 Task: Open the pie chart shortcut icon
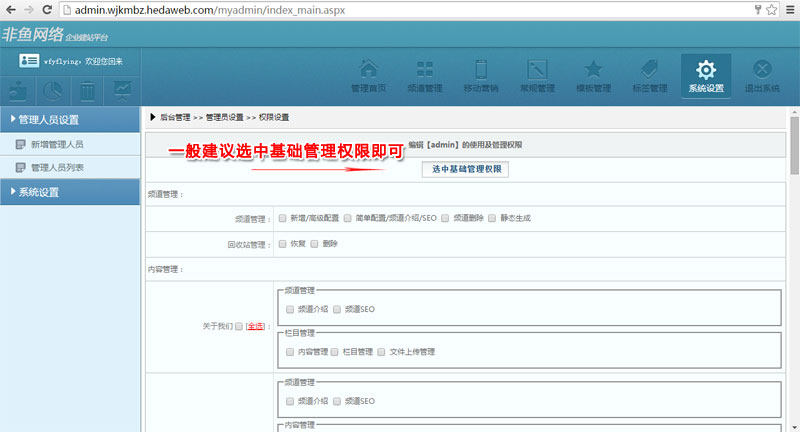pos(53,91)
